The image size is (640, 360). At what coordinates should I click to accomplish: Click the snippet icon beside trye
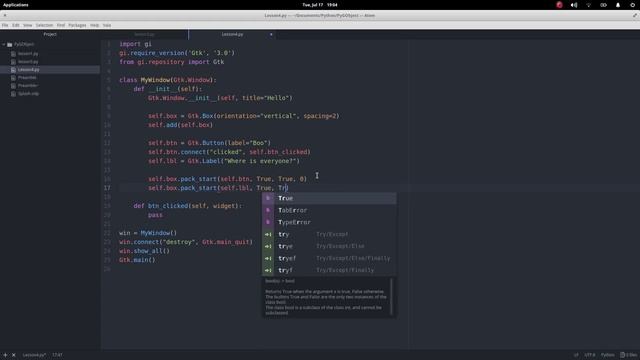(268, 246)
